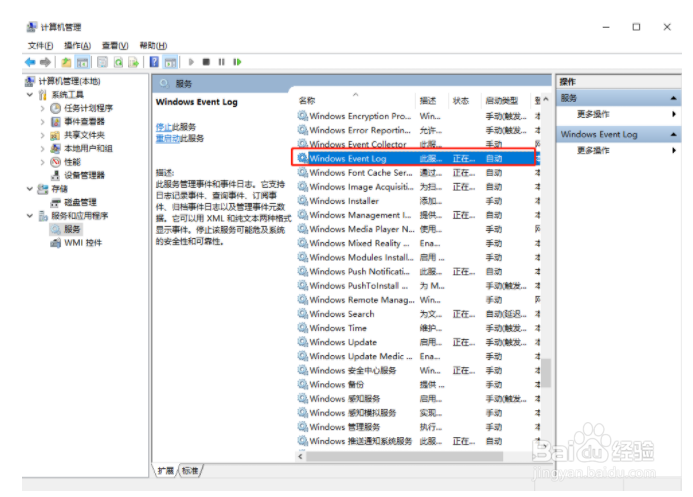Viewport: 693px width, 497px height.
Task: Pause service with the pause icon
Action: pos(221,62)
